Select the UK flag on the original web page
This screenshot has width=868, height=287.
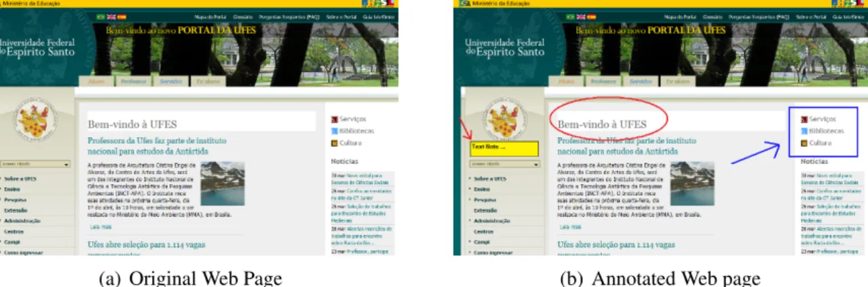coord(111,16)
